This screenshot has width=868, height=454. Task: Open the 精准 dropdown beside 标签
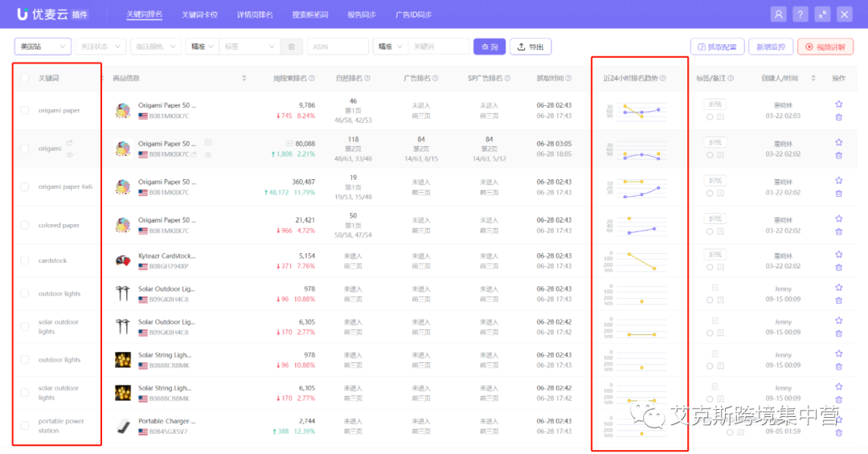pyautogui.click(x=202, y=47)
